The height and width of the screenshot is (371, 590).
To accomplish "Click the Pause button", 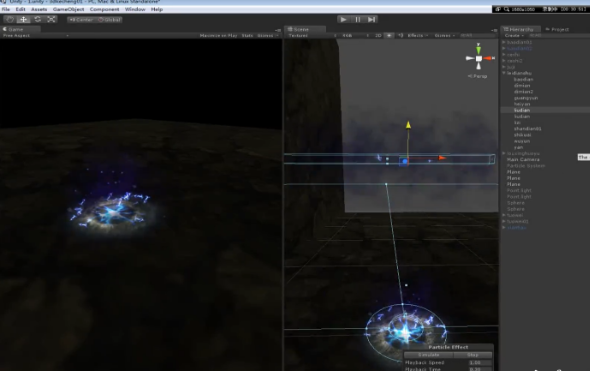I will 357,19.
